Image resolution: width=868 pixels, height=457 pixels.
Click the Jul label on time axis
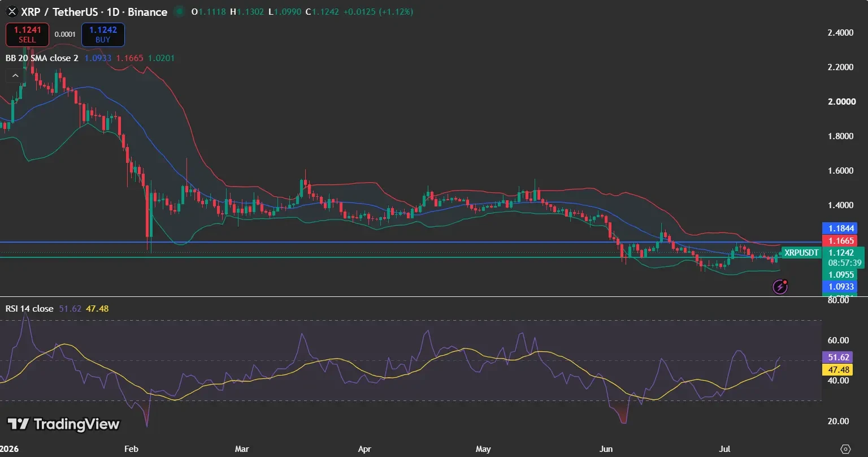click(x=724, y=449)
